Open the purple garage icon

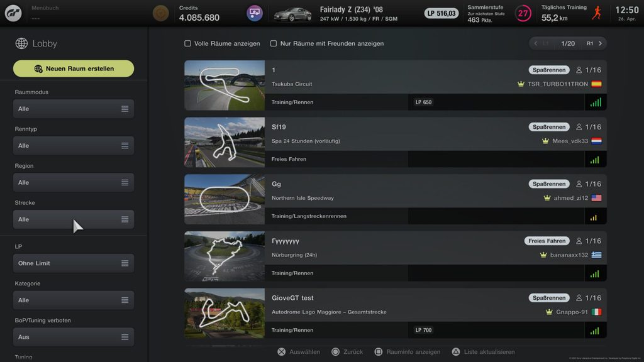tap(254, 13)
